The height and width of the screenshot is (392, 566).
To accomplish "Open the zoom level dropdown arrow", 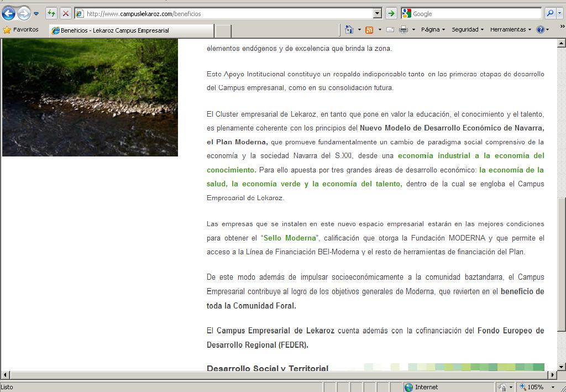I will 553,388.
